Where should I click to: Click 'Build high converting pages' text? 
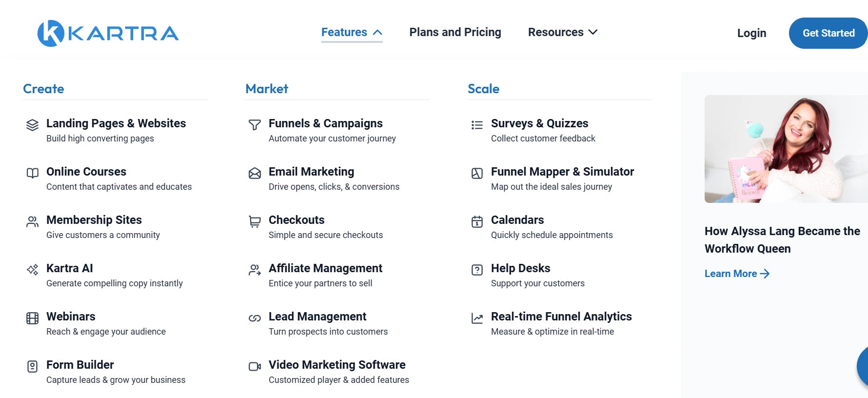coord(100,139)
